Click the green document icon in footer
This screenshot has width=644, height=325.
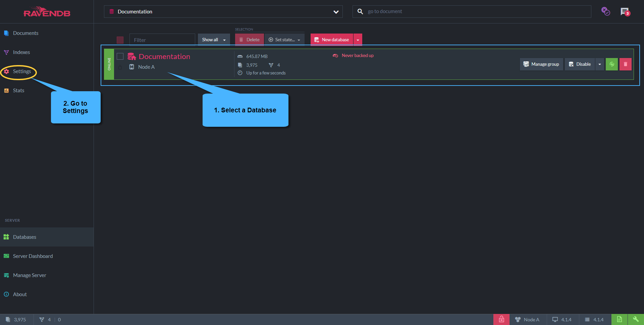pos(620,319)
